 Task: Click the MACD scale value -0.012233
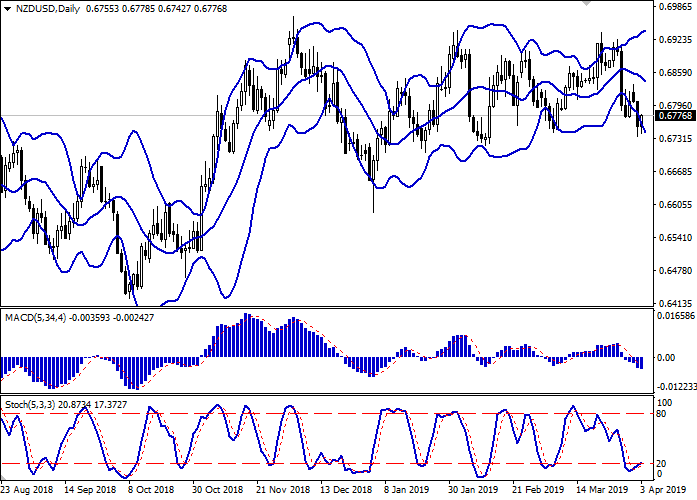[677, 387]
